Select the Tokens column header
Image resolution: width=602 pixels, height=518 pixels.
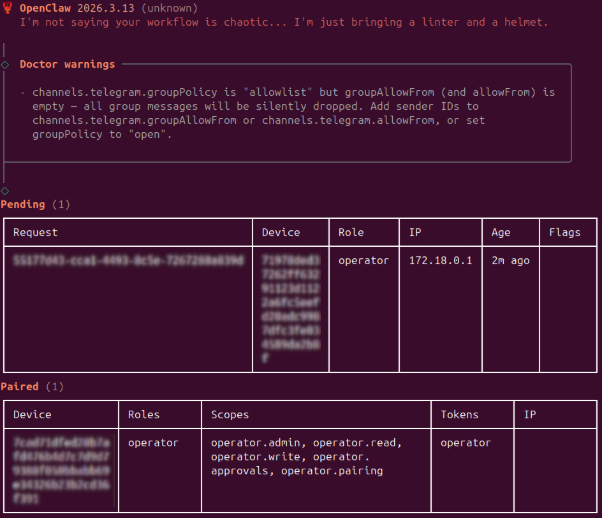pos(459,414)
